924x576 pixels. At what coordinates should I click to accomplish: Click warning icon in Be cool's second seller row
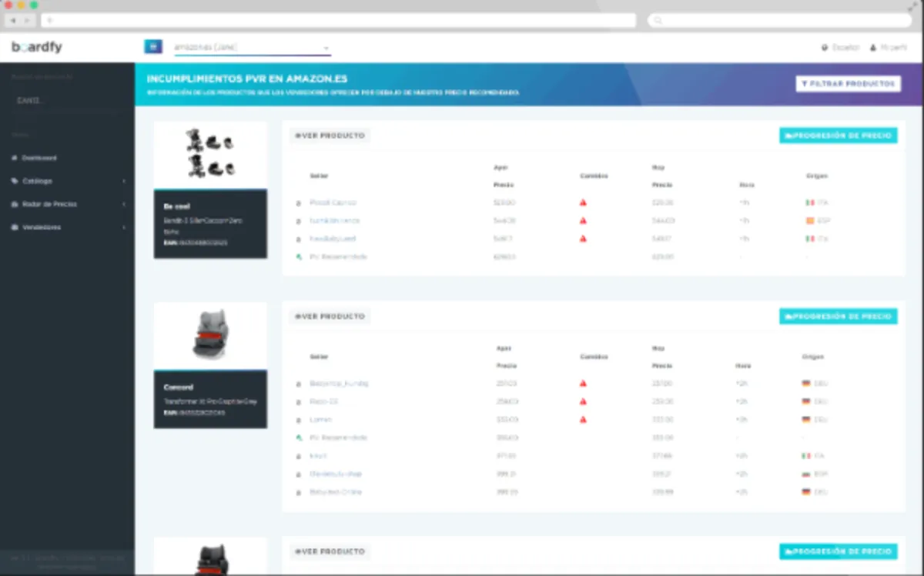tap(583, 221)
